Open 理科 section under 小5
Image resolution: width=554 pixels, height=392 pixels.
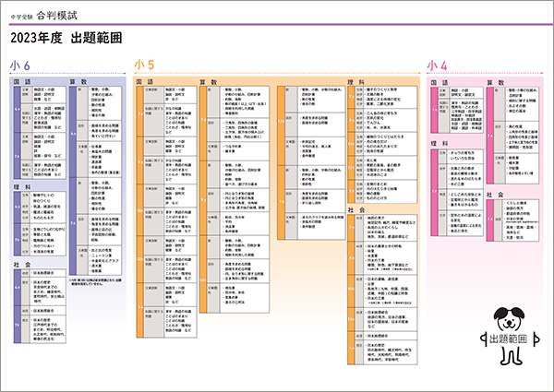click(355, 82)
